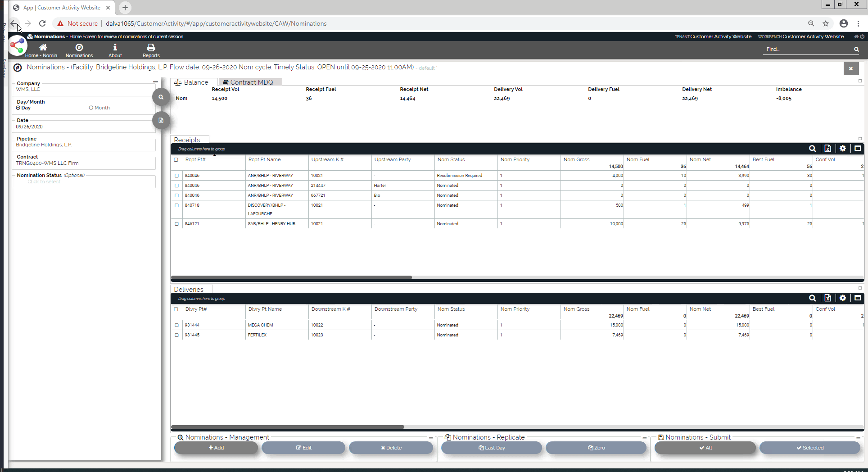
Task: Switch to the Contract MDQ tab
Action: pos(250,82)
